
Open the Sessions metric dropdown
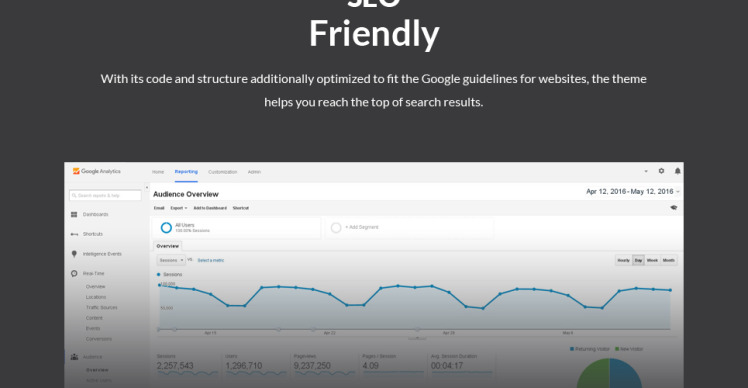[x=171, y=260]
